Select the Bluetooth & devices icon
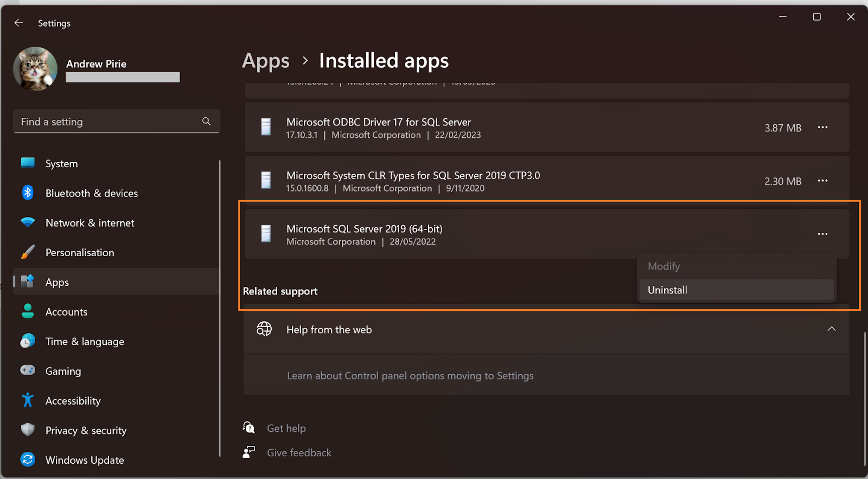This screenshot has width=868, height=479. tap(28, 193)
